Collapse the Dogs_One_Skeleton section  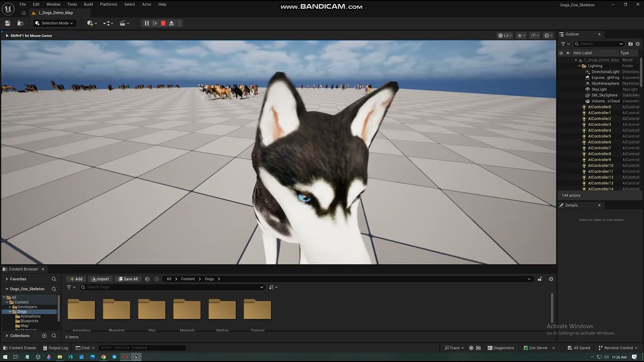pos(7,289)
